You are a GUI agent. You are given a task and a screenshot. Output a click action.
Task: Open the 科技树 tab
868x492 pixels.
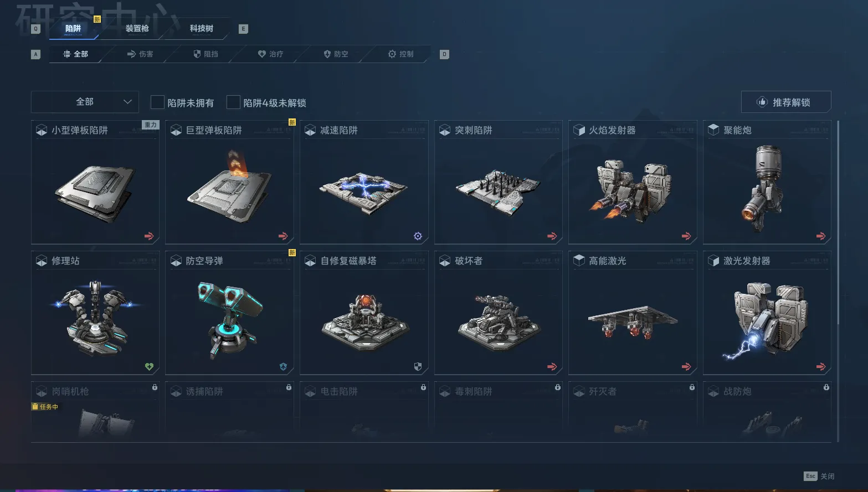pyautogui.click(x=201, y=28)
